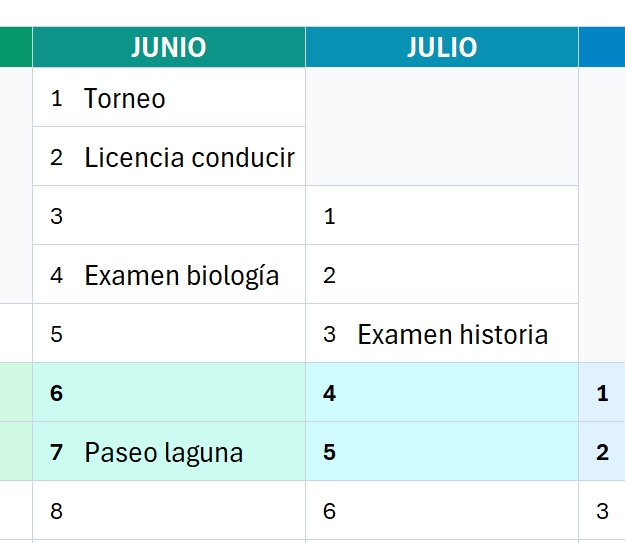625x543 pixels.
Task: Click the July 1 cell
Action: pos(441,216)
